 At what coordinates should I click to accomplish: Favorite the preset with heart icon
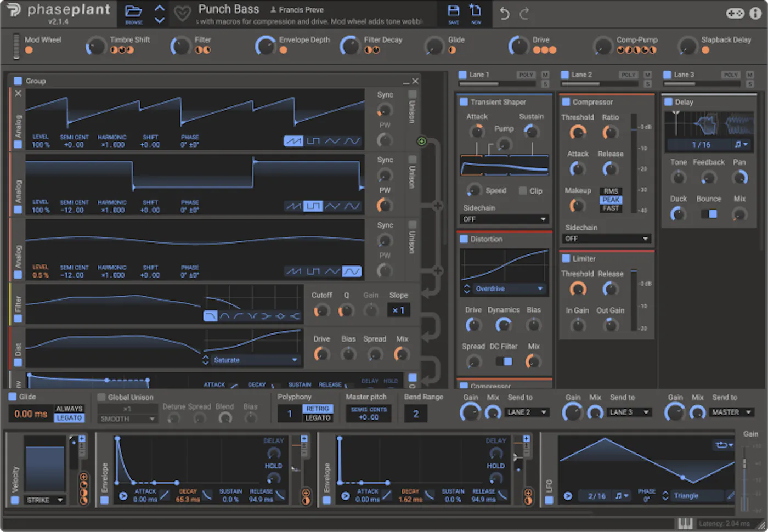click(182, 13)
